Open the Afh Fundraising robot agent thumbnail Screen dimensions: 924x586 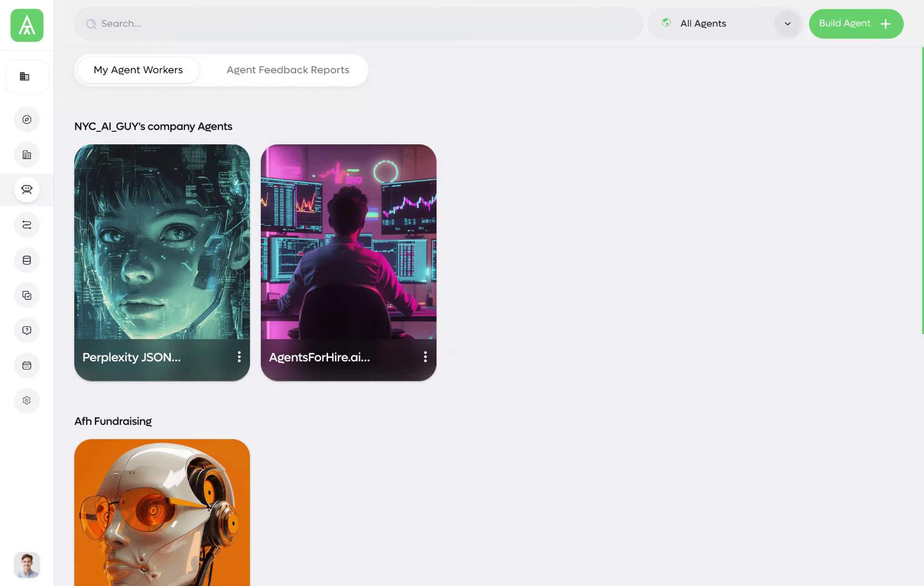click(162, 513)
